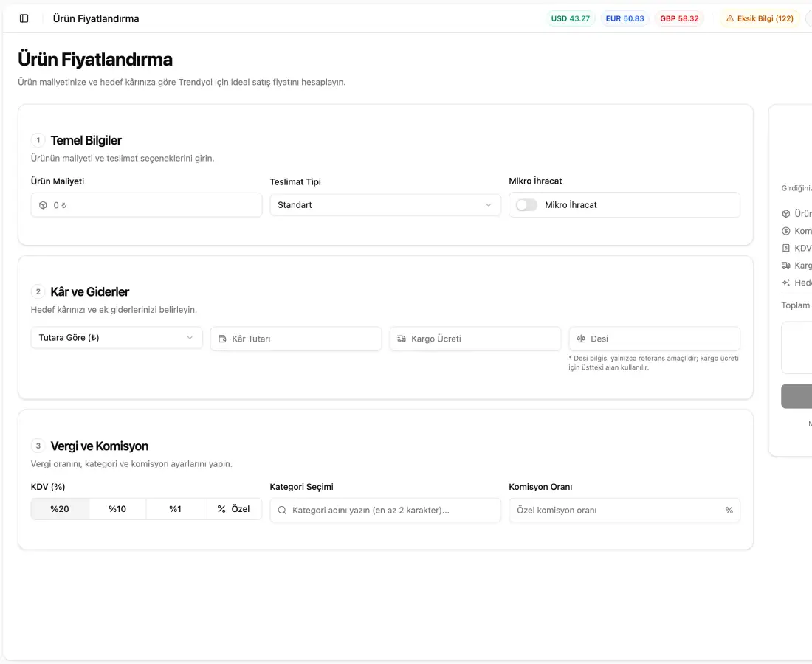This screenshot has height=664, width=812.
Task: Click the gray button in summary panel
Action: click(796, 396)
